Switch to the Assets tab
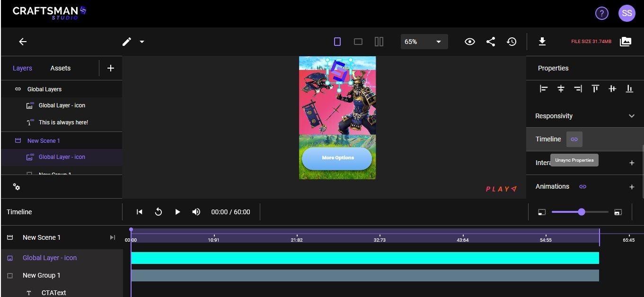644x297 pixels. pos(61,68)
